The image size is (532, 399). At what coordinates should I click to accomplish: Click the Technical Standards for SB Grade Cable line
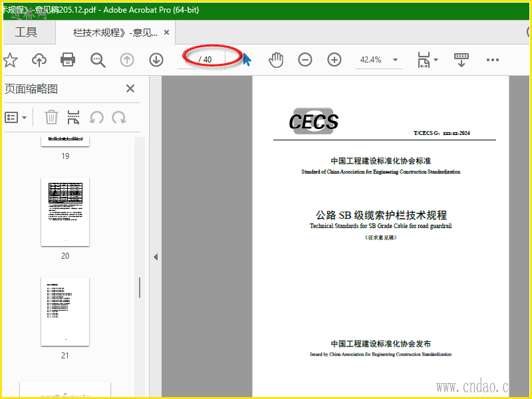point(380,226)
